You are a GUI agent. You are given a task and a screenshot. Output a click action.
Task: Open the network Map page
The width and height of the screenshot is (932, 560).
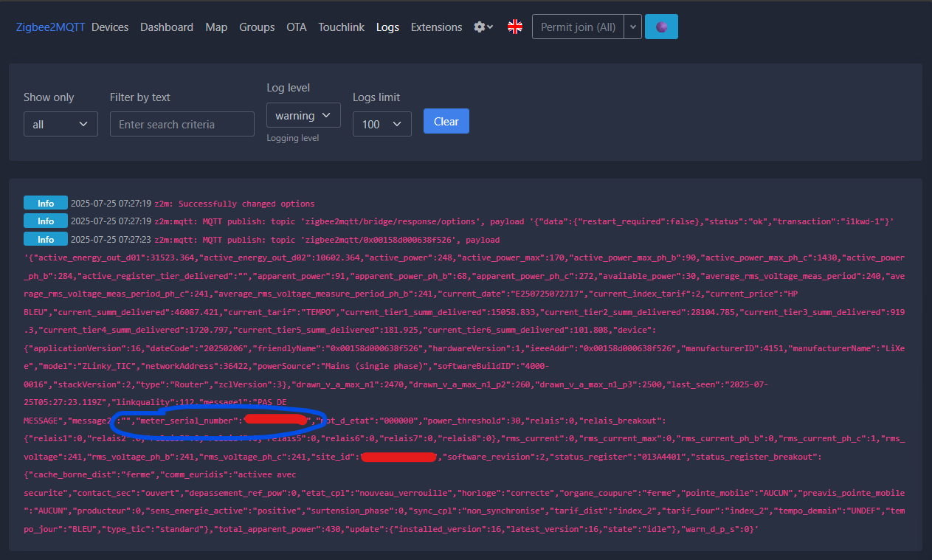tap(216, 27)
